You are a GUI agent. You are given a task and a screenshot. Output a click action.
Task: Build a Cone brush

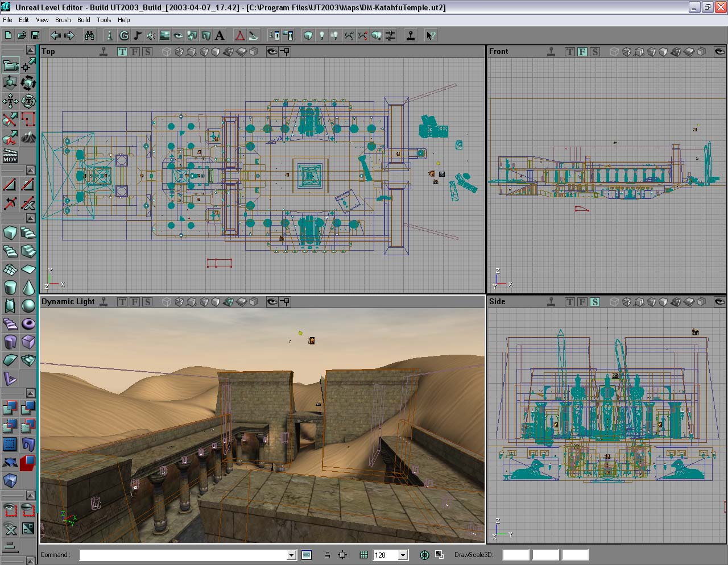pyautogui.click(x=28, y=288)
